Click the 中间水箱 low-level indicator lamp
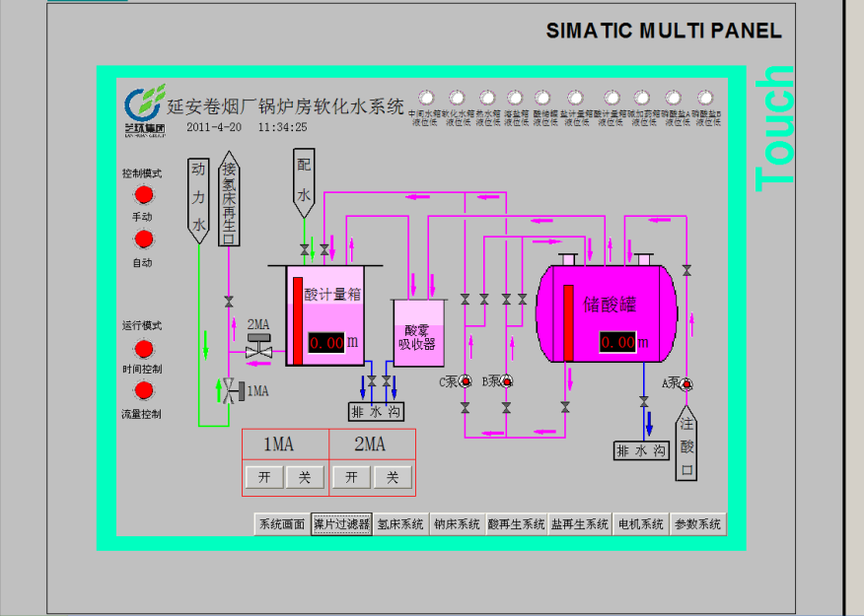 426,98
